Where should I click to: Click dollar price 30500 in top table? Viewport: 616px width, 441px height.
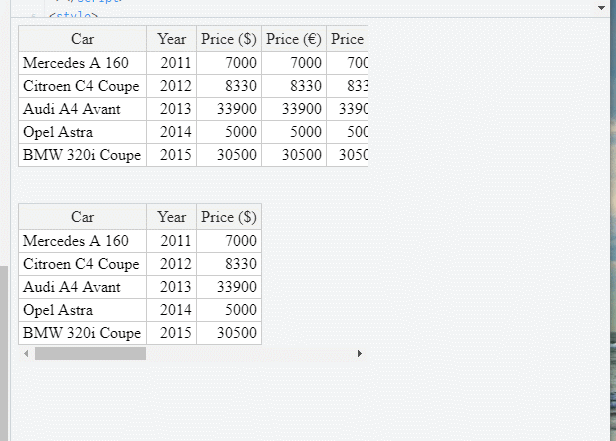coord(229,155)
